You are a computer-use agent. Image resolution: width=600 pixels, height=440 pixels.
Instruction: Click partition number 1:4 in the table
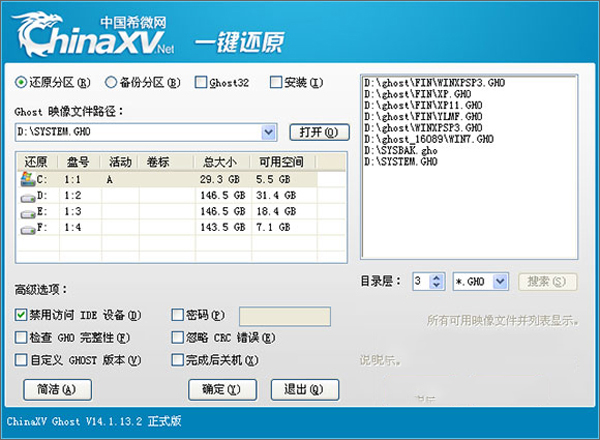point(72,228)
